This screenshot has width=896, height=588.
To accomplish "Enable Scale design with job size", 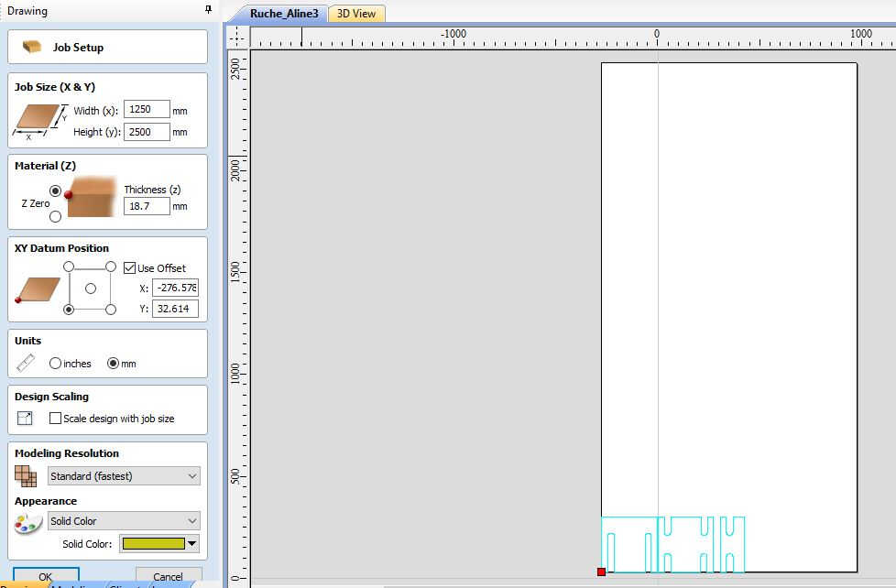I will tap(56, 419).
